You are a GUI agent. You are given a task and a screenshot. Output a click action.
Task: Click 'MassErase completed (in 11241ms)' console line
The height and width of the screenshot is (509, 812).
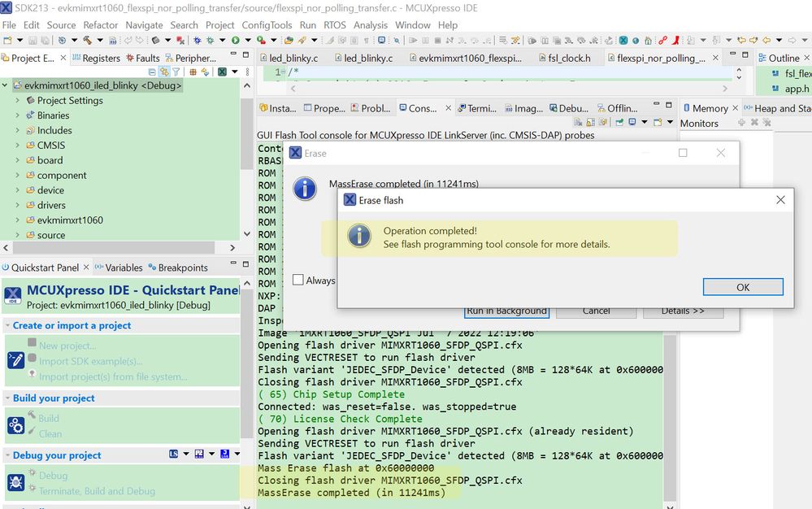(x=352, y=493)
